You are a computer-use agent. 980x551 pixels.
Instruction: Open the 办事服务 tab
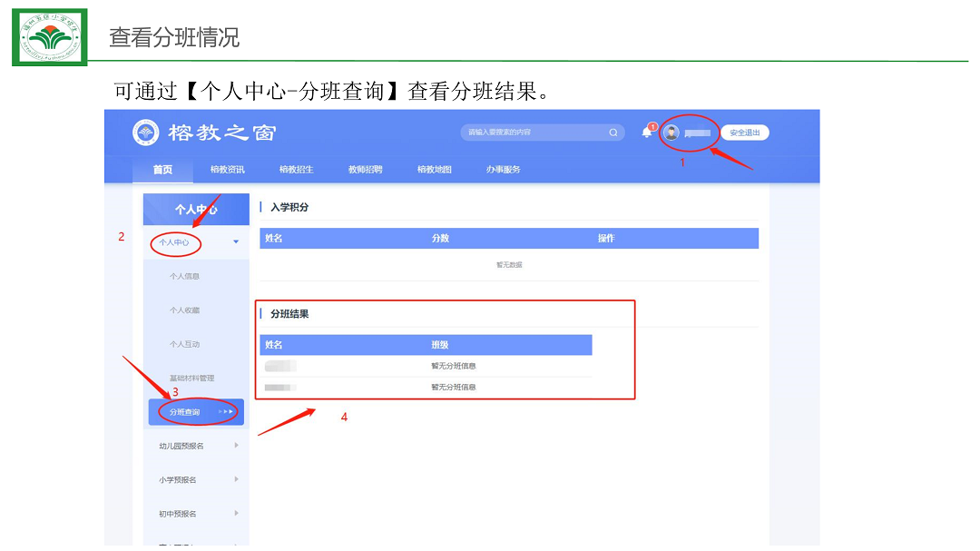coord(504,170)
